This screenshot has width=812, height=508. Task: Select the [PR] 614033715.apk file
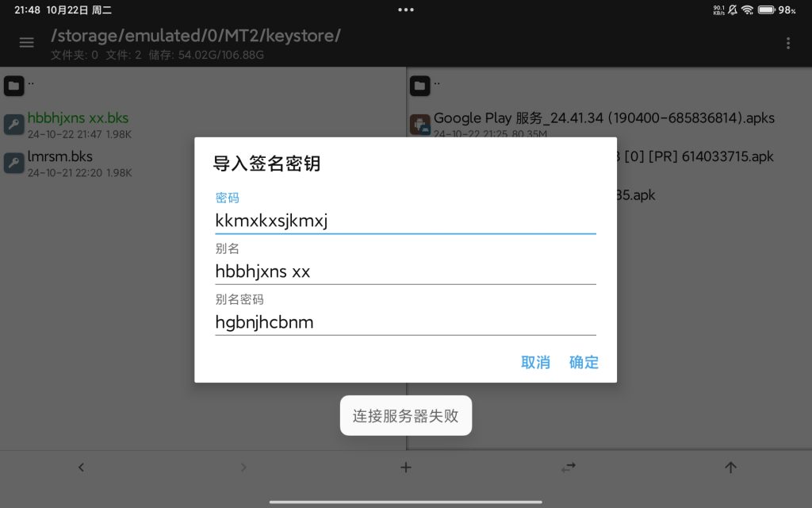coord(695,156)
